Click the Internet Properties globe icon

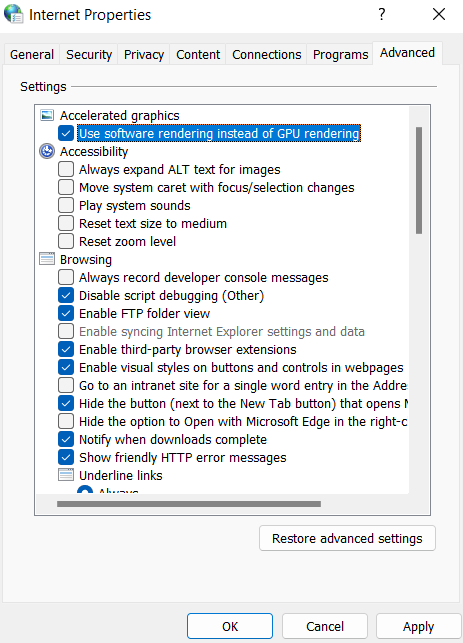click(x=14, y=14)
